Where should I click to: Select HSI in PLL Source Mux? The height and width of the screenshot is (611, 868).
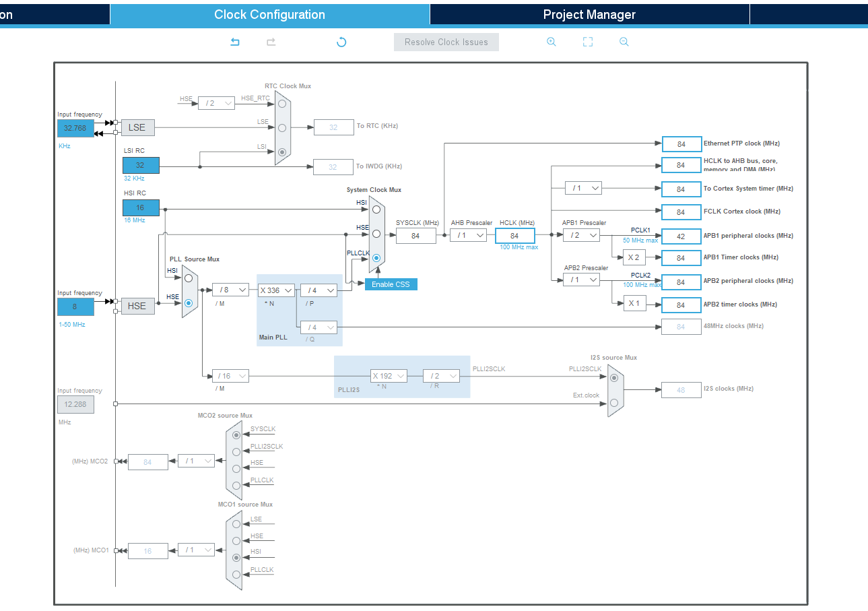(x=189, y=278)
